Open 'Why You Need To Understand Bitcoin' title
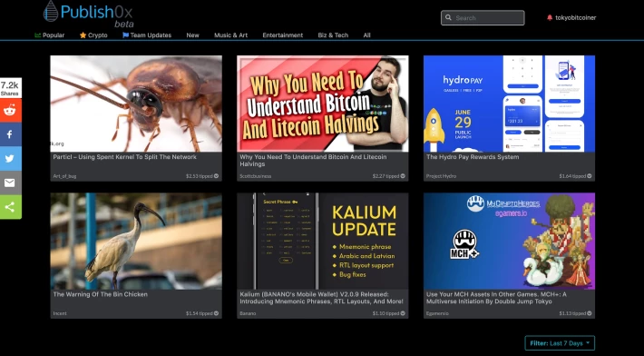 (313, 161)
